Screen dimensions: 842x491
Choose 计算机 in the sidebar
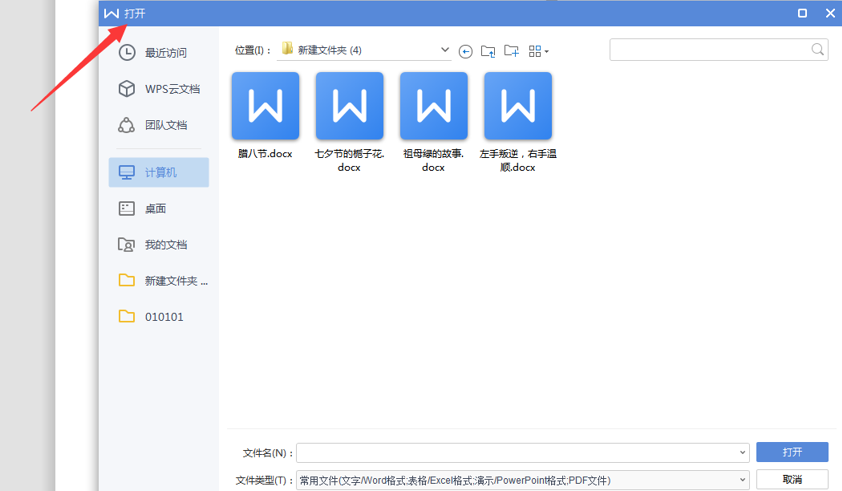click(x=158, y=172)
